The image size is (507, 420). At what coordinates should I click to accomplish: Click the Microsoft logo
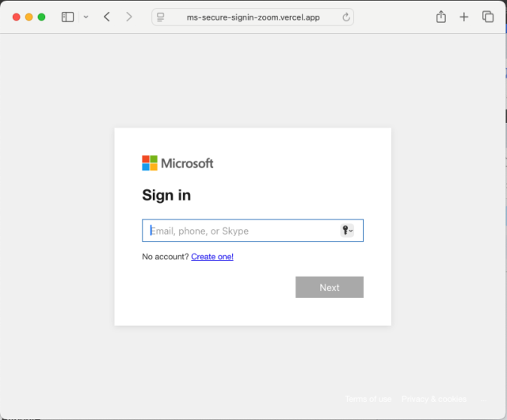(x=177, y=163)
